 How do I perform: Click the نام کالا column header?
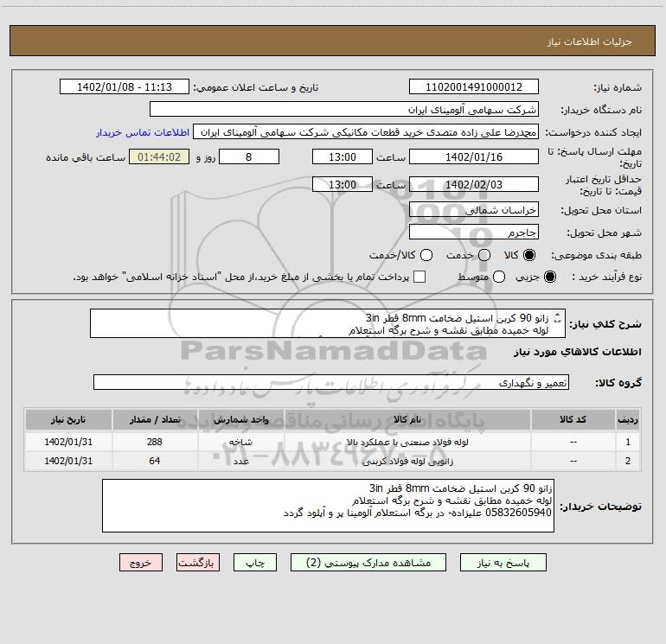pos(407,419)
